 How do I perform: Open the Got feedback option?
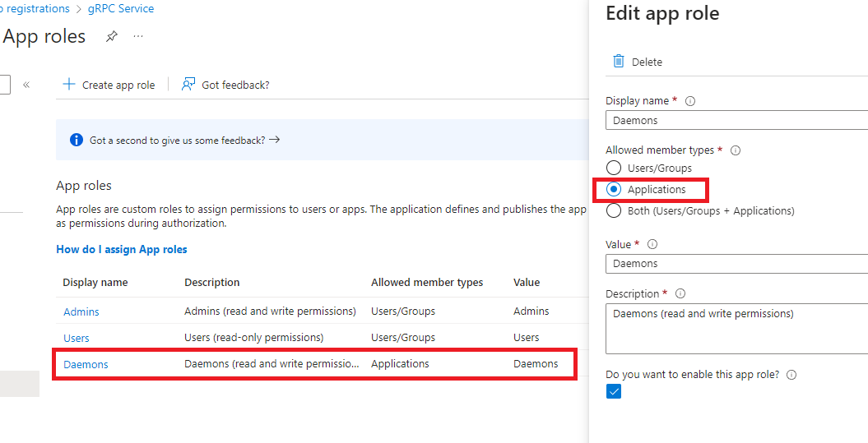point(225,85)
